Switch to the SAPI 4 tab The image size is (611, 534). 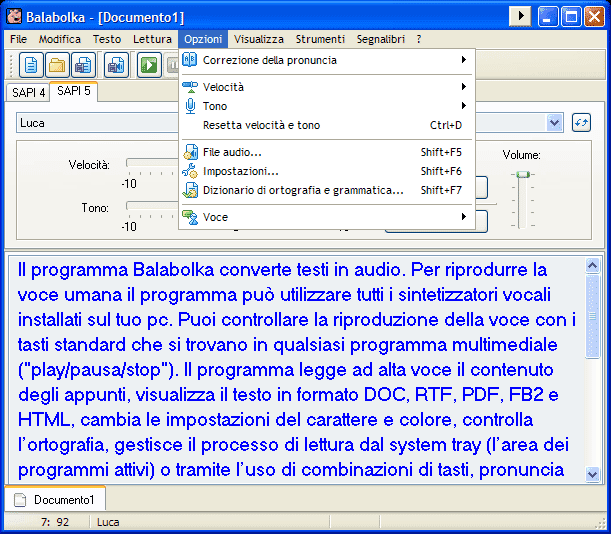[x=28, y=93]
